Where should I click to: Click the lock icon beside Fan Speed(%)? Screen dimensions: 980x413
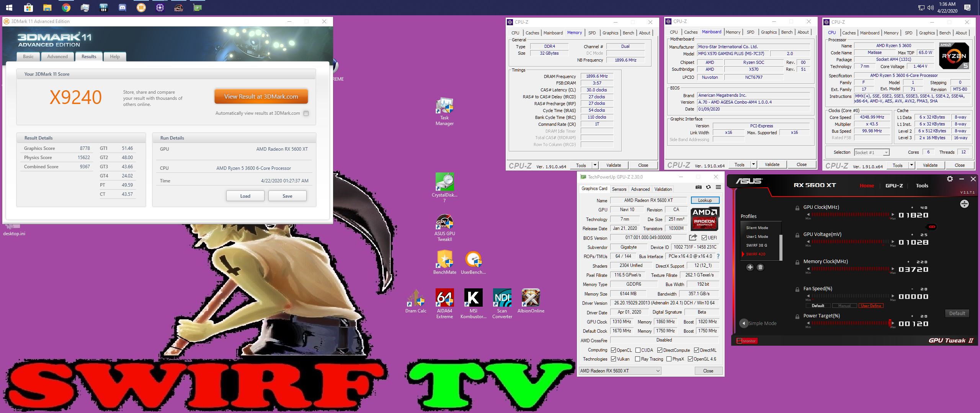(797, 289)
